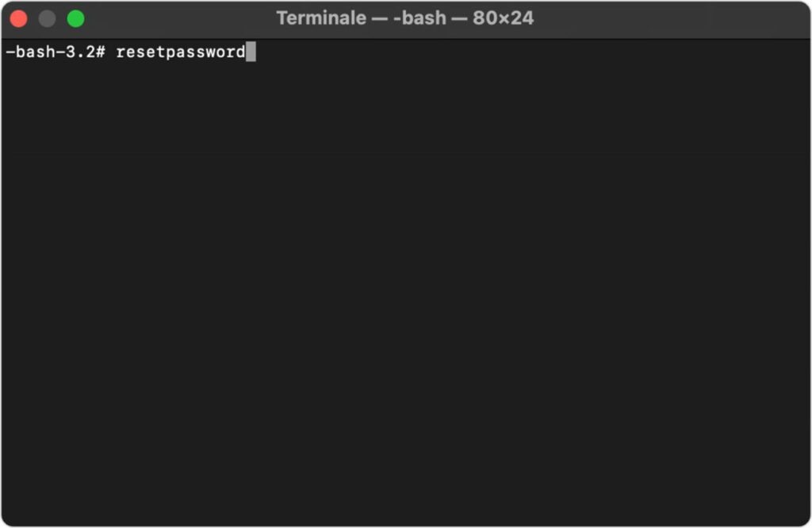This screenshot has width=812, height=528.
Task: Click the "80×24" size in title
Action: (503, 18)
